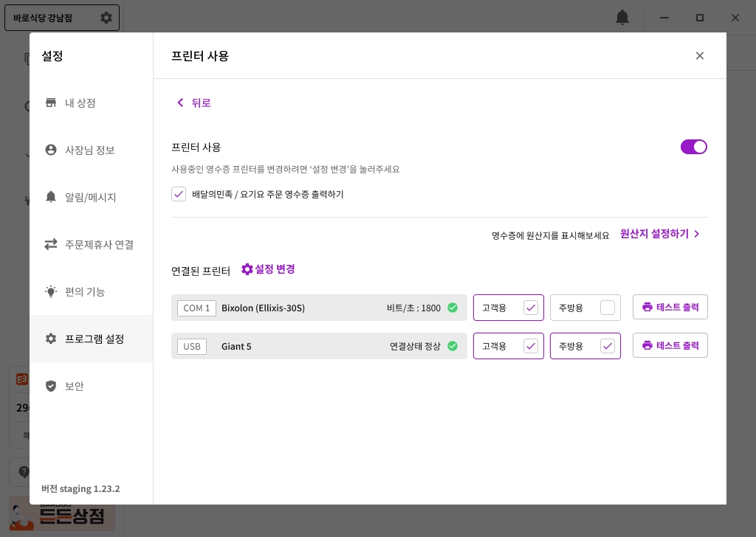
Task: Uncheck 고객용 for the Giant 5 printer
Action: coord(531,346)
